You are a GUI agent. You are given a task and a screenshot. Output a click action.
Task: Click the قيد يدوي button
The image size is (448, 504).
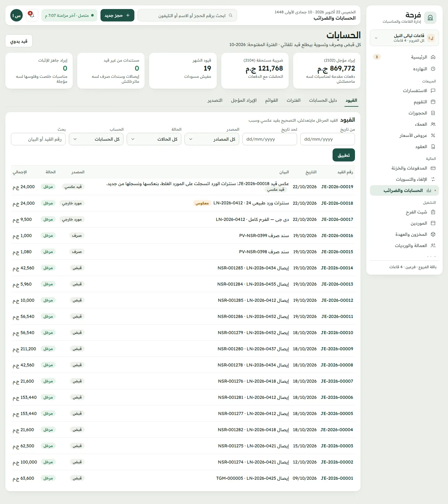tap(19, 41)
